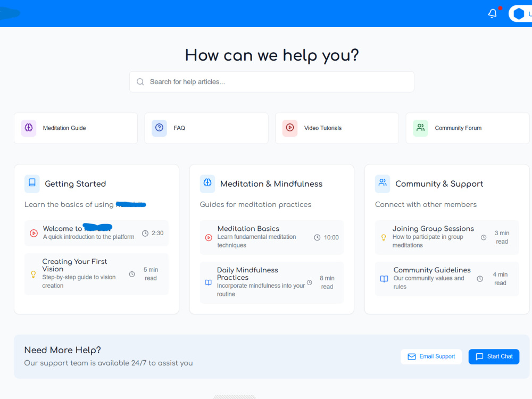532x399 pixels.
Task: Open the FAQ card
Action: pos(206,128)
